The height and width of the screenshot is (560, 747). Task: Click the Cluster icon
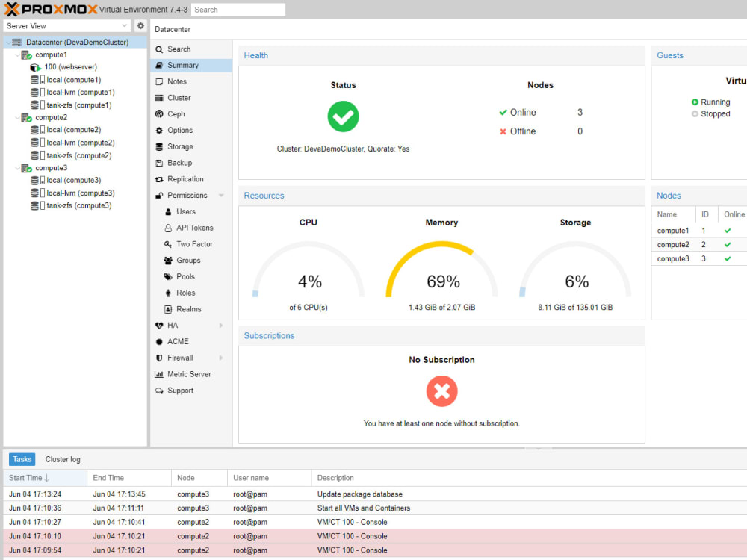[159, 98]
